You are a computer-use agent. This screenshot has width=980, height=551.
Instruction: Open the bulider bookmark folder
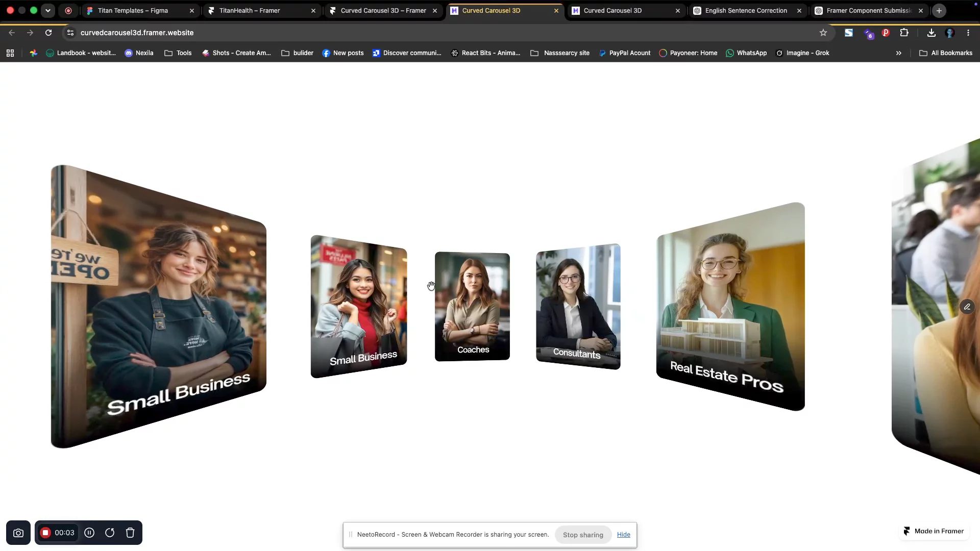(x=297, y=53)
